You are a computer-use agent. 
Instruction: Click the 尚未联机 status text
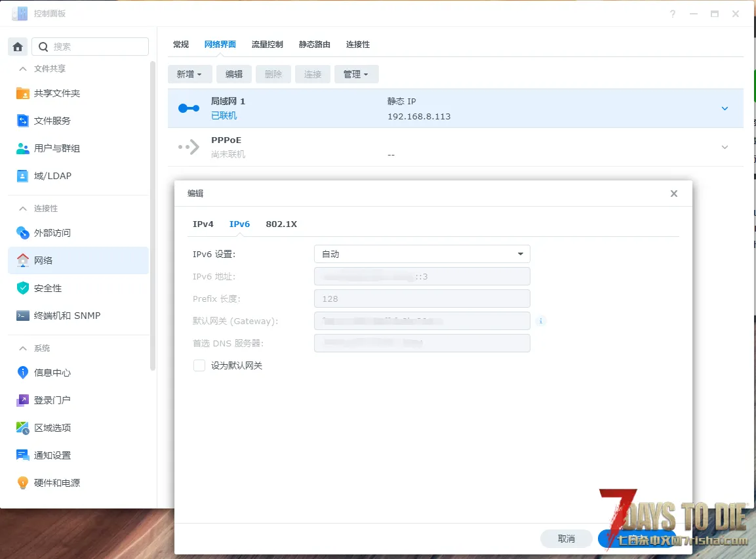(x=228, y=154)
